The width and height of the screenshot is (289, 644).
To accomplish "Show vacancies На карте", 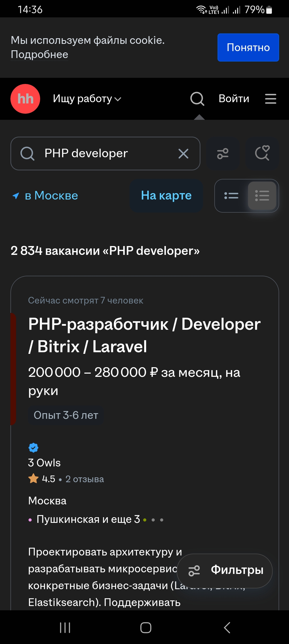I will [166, 195].
